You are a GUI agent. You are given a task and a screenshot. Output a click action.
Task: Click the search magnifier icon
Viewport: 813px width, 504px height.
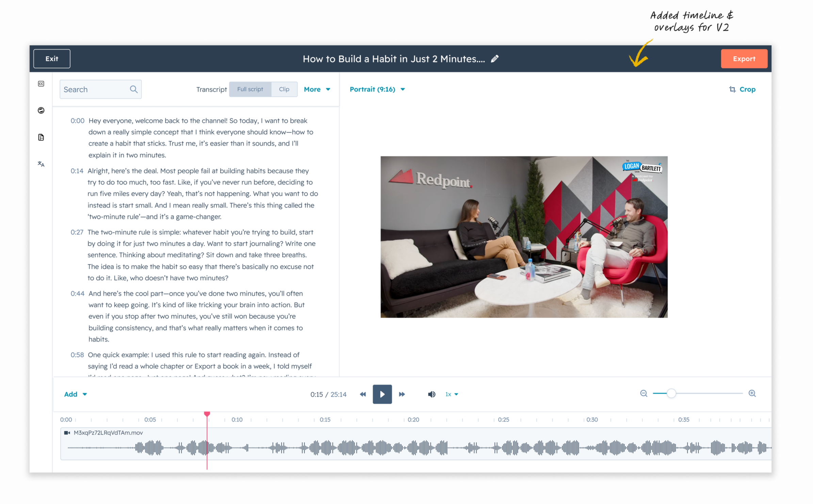pos(134,89)
